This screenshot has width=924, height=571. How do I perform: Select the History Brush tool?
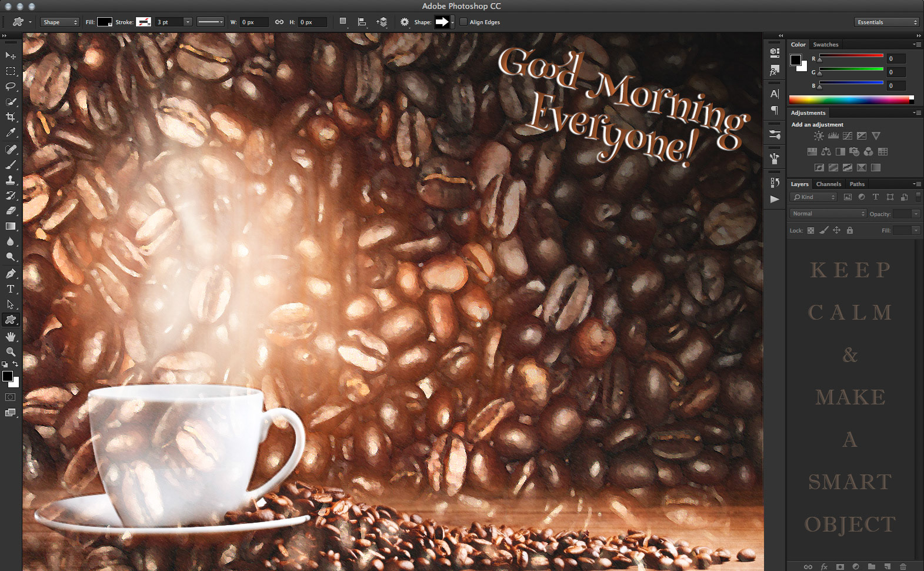click(x=11, y=195)
